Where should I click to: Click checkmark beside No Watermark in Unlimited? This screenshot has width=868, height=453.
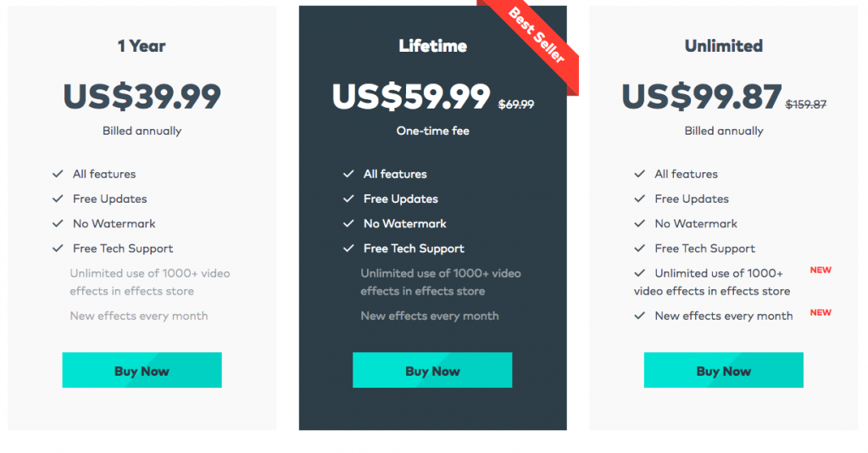tap(640, 224)
